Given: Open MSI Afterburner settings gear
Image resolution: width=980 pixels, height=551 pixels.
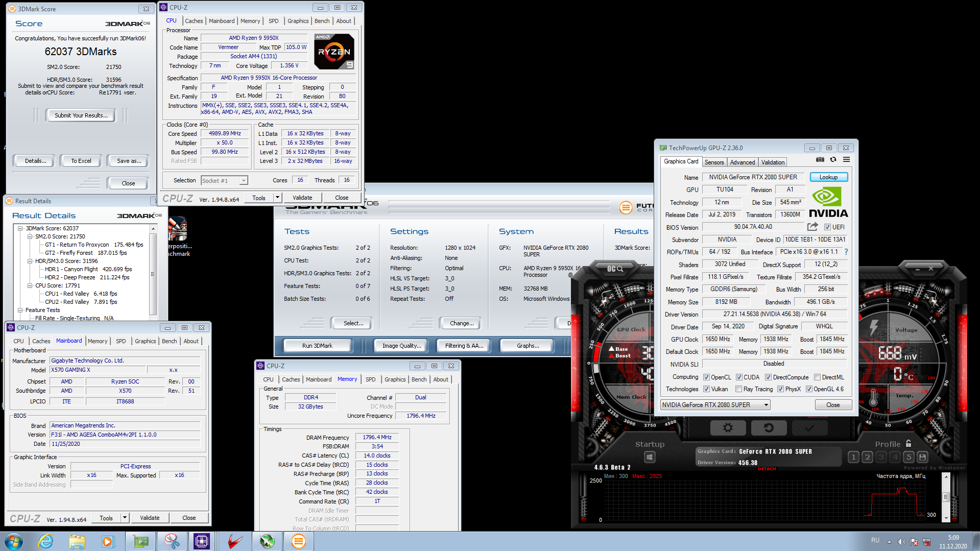Looking at the screenshot, I should click(x=728, y=428).
